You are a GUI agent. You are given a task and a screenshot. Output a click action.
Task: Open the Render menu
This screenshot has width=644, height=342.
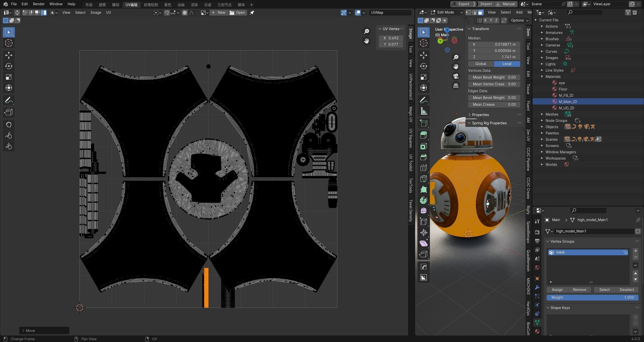39,4
